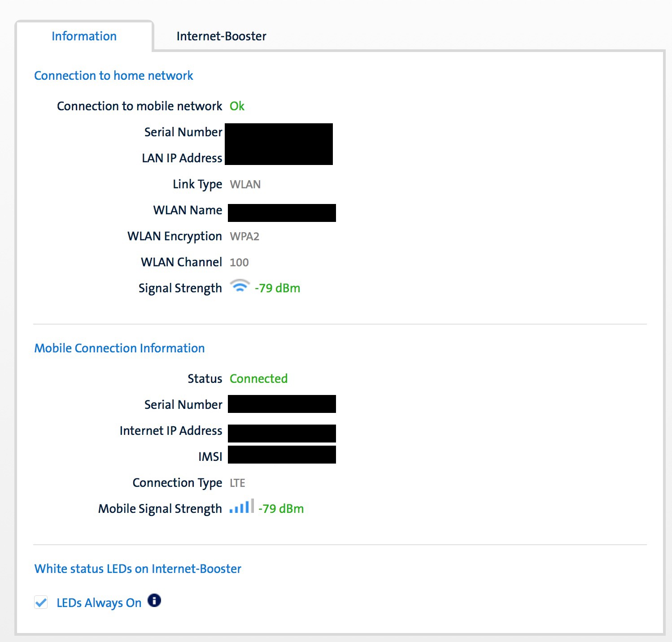Screen dimensions: 672x642
Task: Click the Connection to home network heading
Action: pyautogui.click(x=113, y=76)
